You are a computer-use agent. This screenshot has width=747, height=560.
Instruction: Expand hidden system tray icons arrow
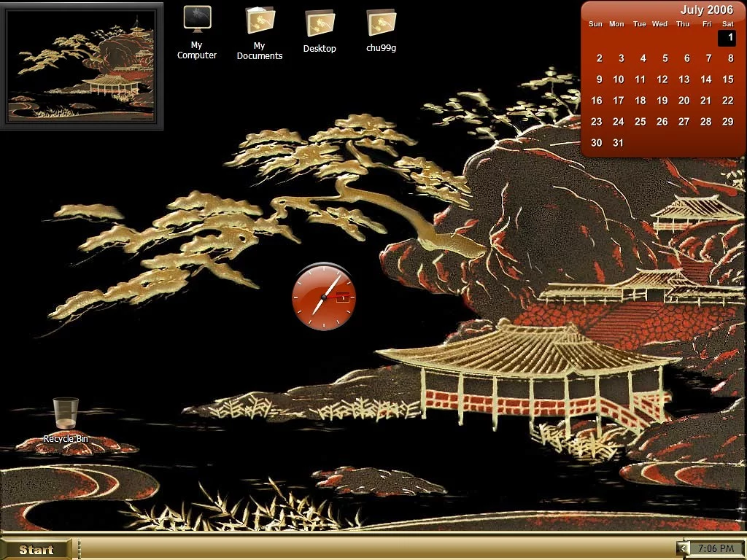(682, 548)
